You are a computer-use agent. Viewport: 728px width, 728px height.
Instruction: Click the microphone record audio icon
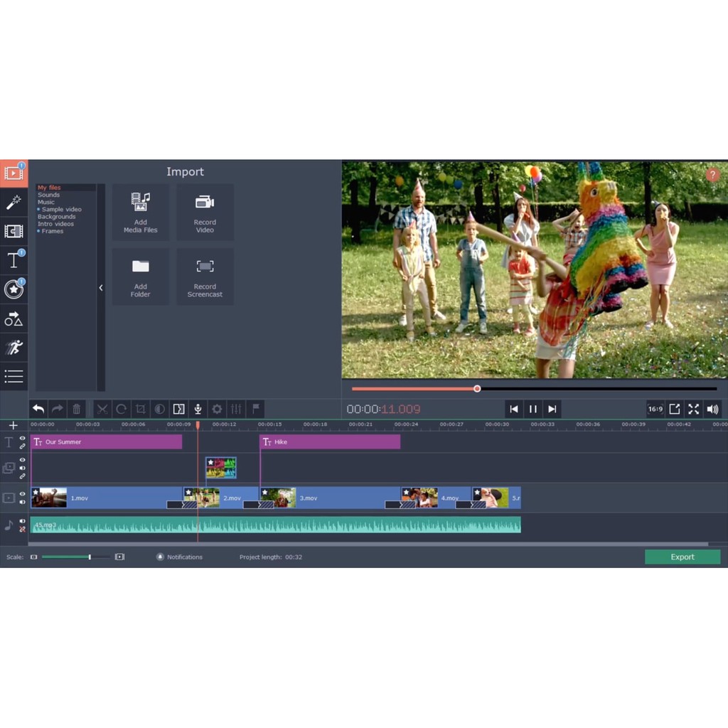(198, 409)
